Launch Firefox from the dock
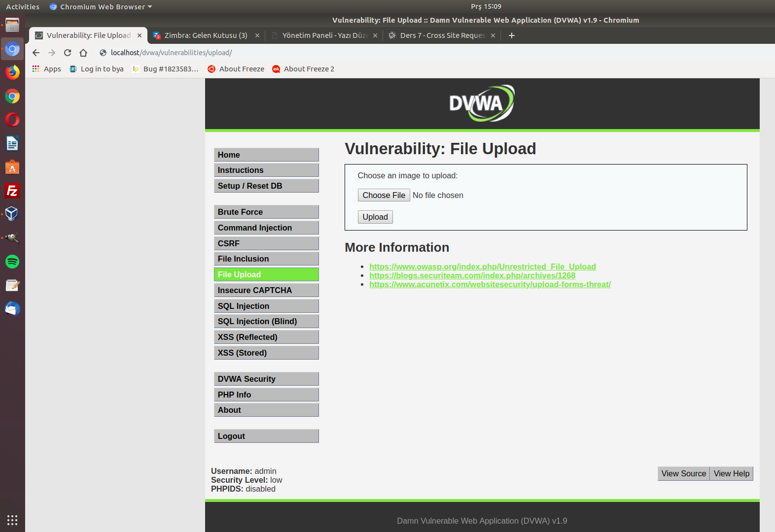The height and width of the screenshot is (532, 775). 12,72
